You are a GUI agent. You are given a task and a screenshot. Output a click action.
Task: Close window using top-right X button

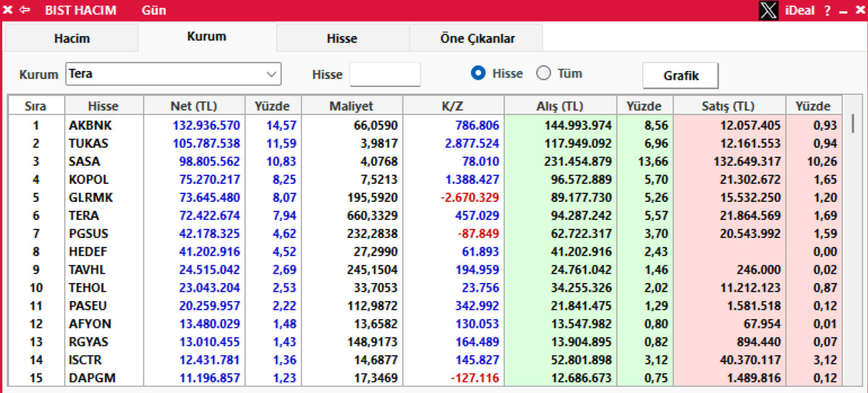point(859,10)
